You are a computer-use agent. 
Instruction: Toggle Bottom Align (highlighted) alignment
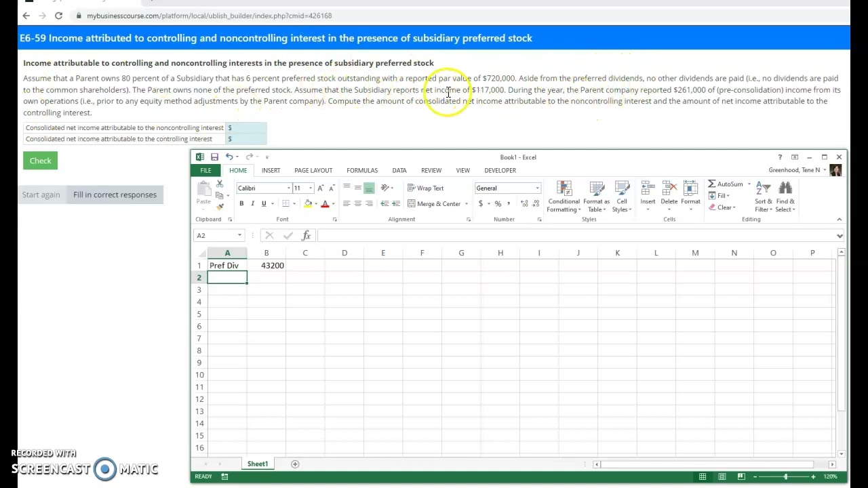(x=369, y=188)
